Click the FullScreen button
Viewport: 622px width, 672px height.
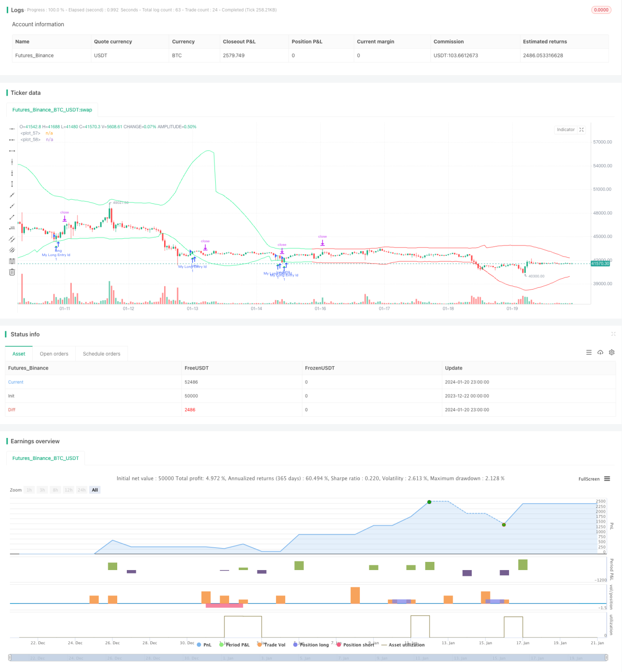click(589, 479)
